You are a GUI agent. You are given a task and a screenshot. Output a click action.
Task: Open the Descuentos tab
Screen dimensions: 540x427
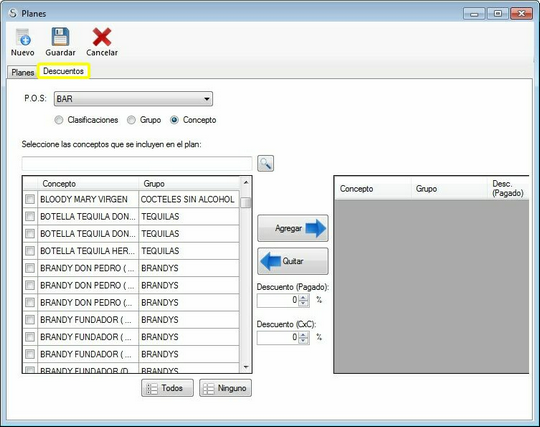point(63,71)
